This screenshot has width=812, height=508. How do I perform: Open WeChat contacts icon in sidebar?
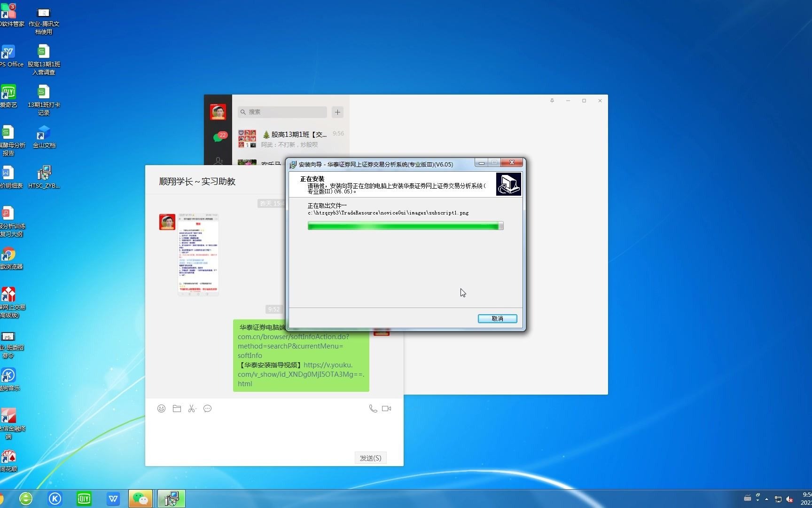pyautogui.click(x=219, y=161)
